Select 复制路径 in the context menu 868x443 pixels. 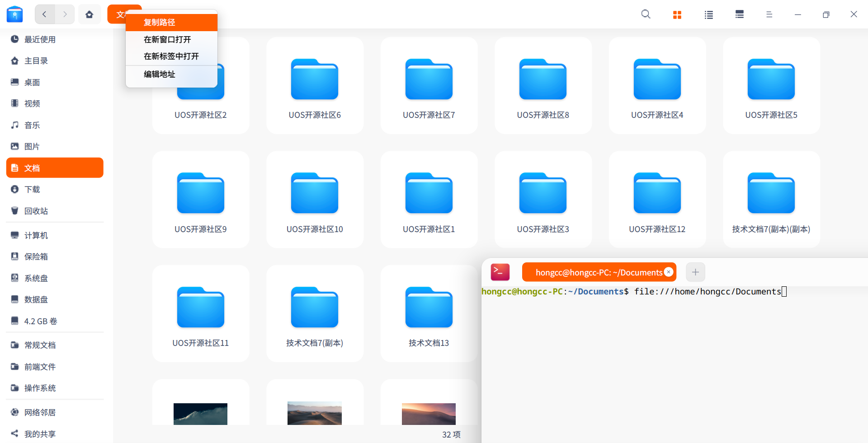coord(171,22)
